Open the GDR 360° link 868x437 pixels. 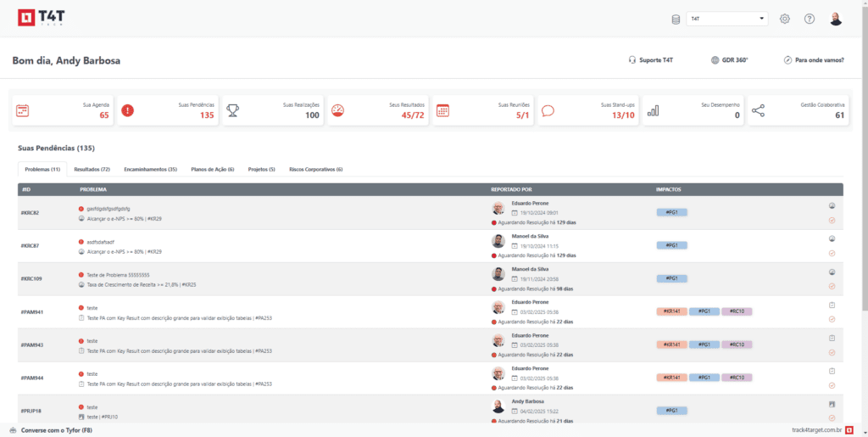tap(729, 60)
